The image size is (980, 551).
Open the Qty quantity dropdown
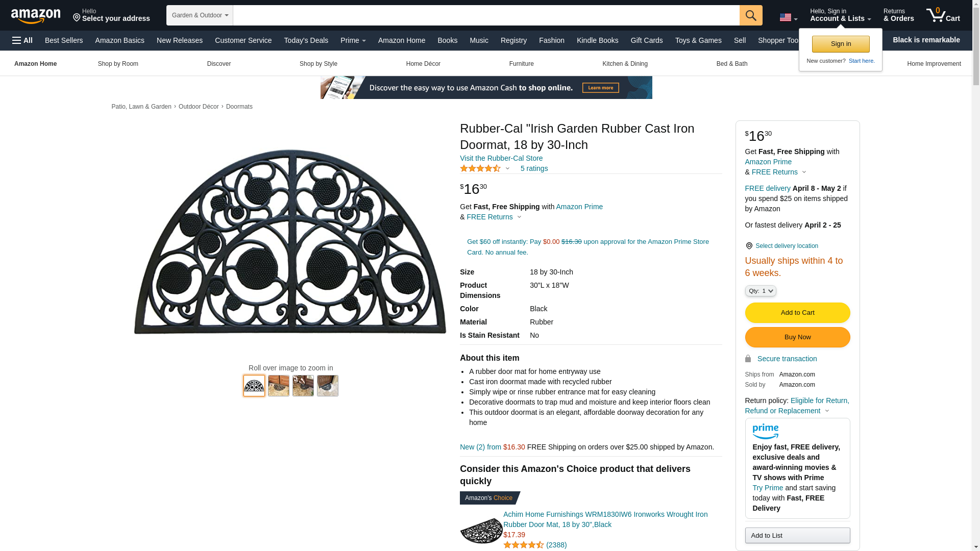(x=761, y=291)
